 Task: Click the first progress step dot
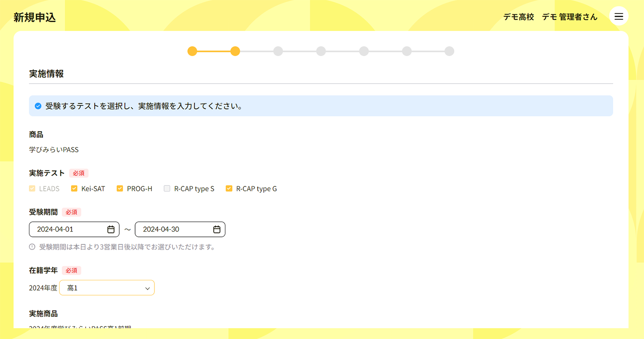192,51
